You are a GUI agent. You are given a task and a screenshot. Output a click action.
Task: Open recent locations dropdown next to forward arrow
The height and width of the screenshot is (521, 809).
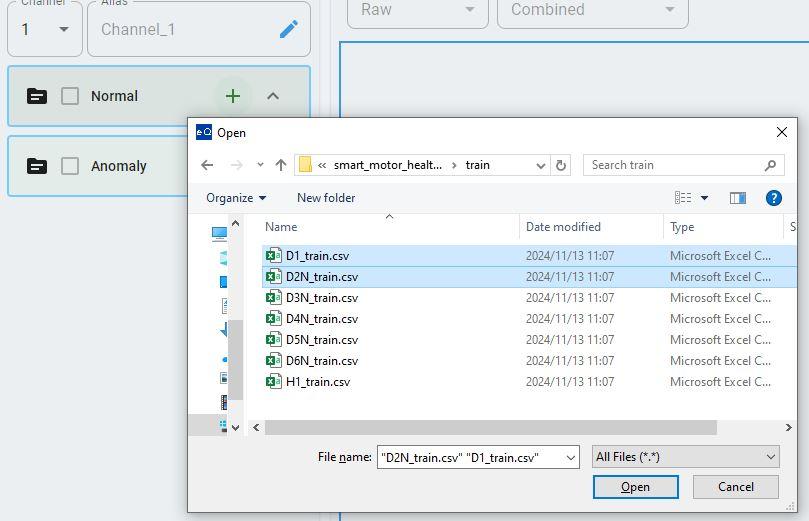tap(260, 165)
